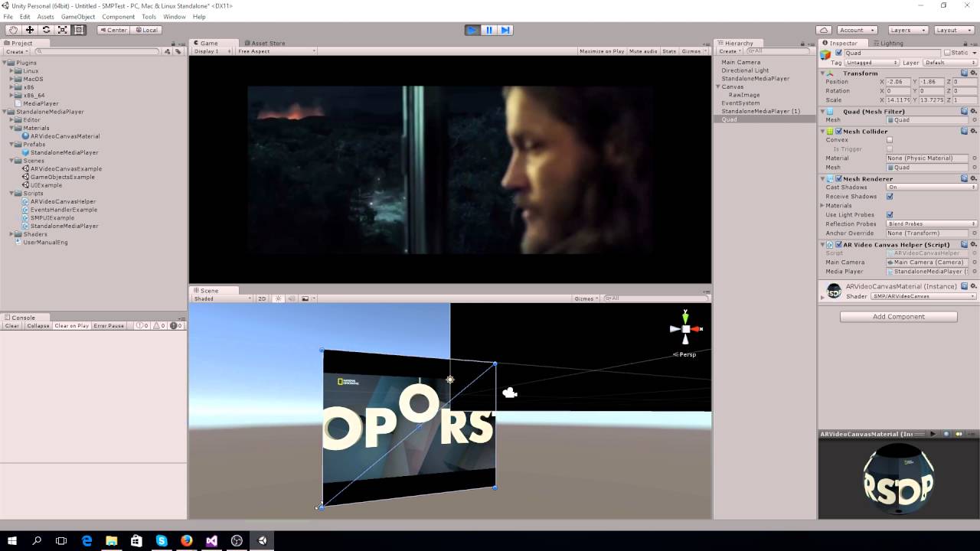Clear the Console
Screen dimensions: 980x551
pyautogui.click(x=12, y=325)
